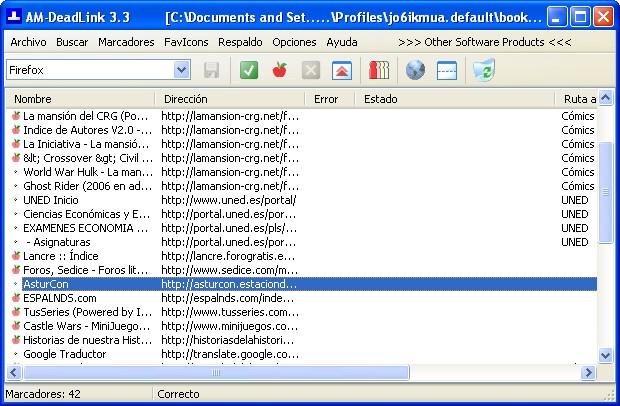Click the recycle bin refresh icon

484,70
